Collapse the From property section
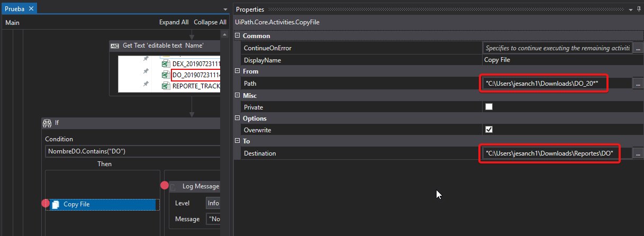 tap(237, 71)
